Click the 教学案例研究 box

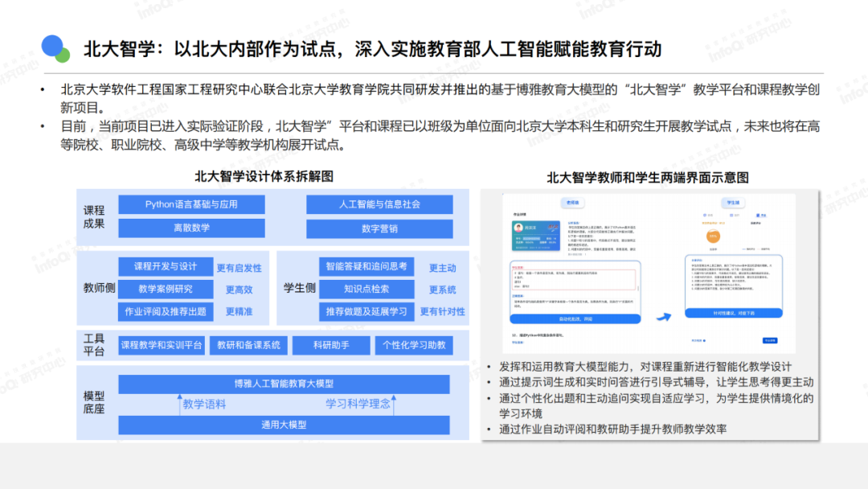[x=166, y=289]
